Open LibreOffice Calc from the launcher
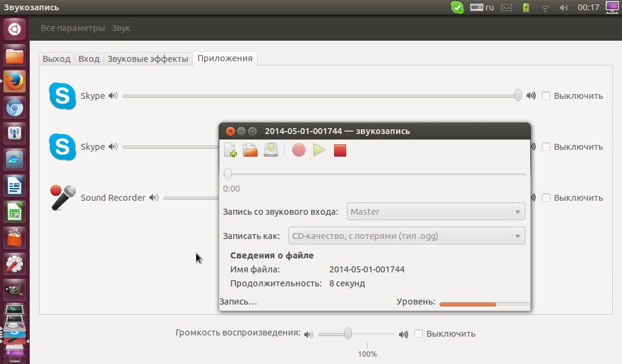 point(15,212)
